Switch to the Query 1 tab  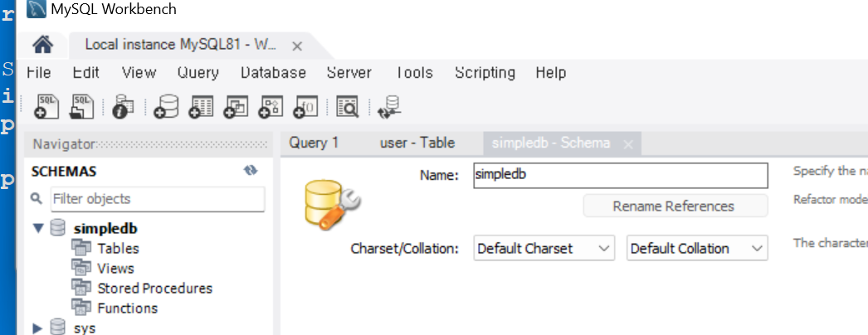pos(314,143)
